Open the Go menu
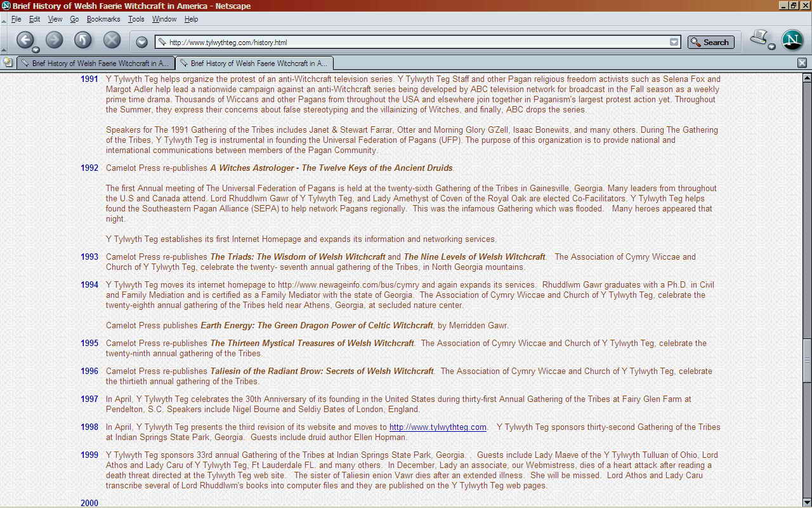Image resolution: width=812 pixels, height=508 pixels. coord(74,19)
